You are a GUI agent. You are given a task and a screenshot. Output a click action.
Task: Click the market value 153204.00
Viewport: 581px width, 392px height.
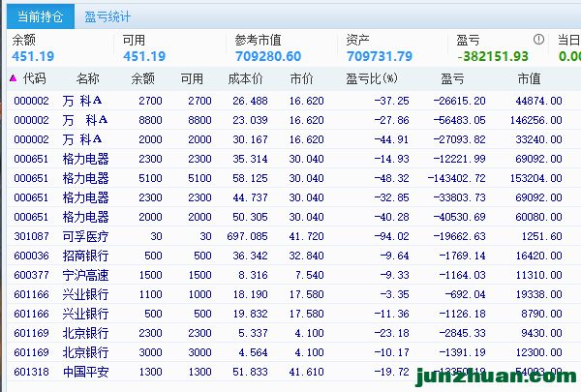[x=536, y=178]
